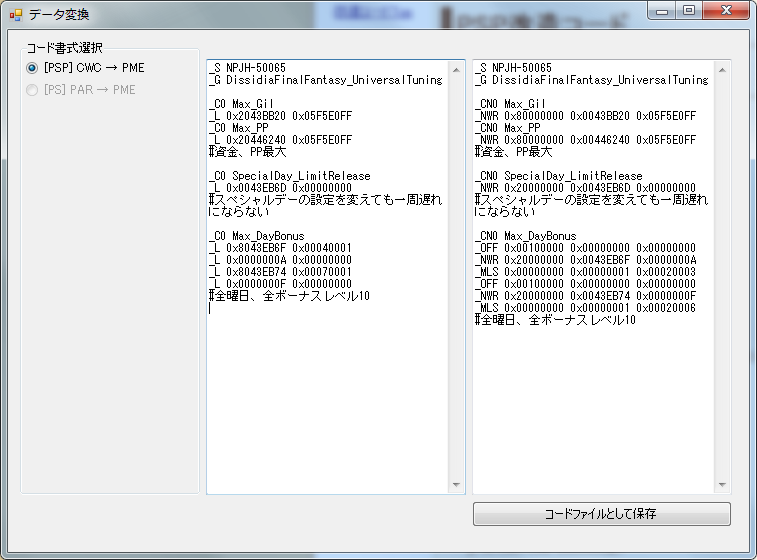757x560 pixels.
Task: Click '_CN0 Max_PP' in right box
Action: (508, 128)
